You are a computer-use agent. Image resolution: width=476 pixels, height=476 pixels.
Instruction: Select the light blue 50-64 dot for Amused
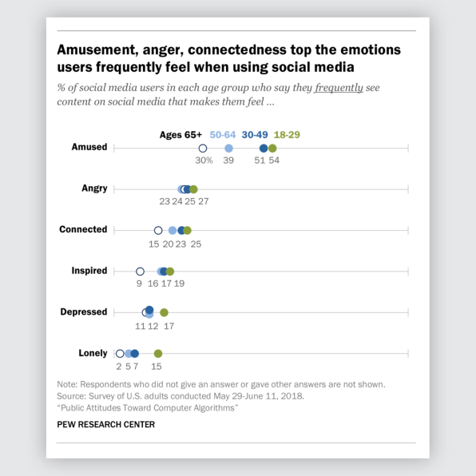(x=228, y=149)
